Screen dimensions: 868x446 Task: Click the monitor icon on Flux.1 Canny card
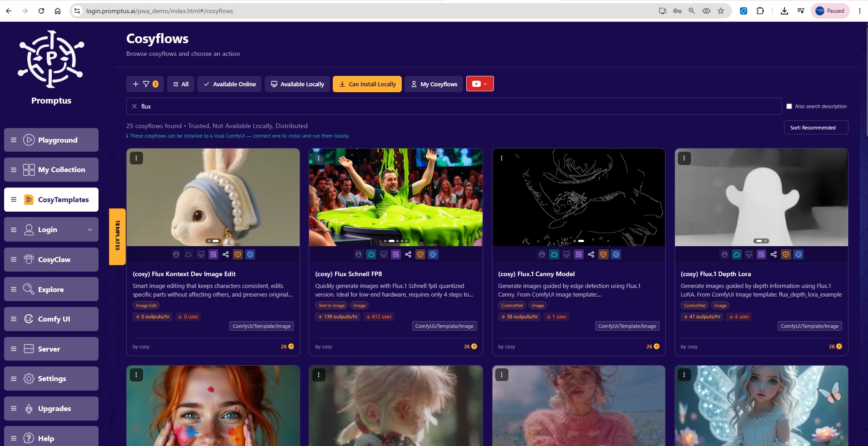(567, 254)
